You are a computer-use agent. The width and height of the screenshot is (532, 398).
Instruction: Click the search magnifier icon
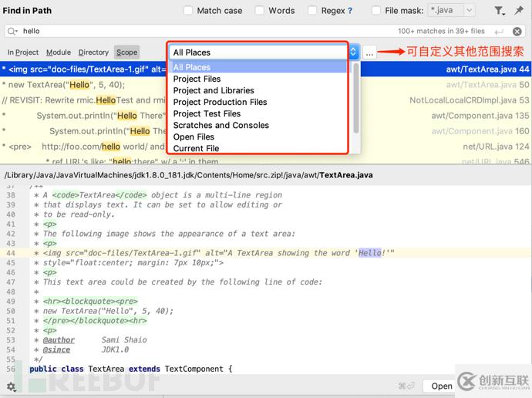(x=12, y=31)
